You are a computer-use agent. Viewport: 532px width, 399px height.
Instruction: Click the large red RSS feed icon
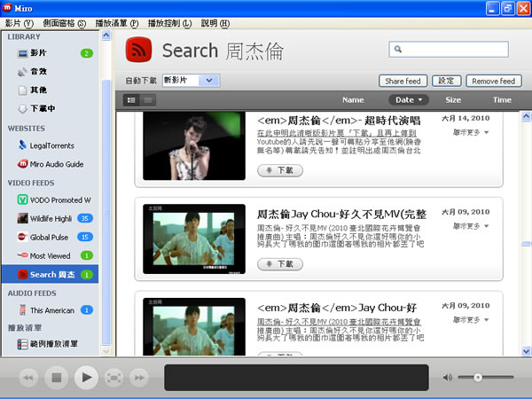point(139,50)
